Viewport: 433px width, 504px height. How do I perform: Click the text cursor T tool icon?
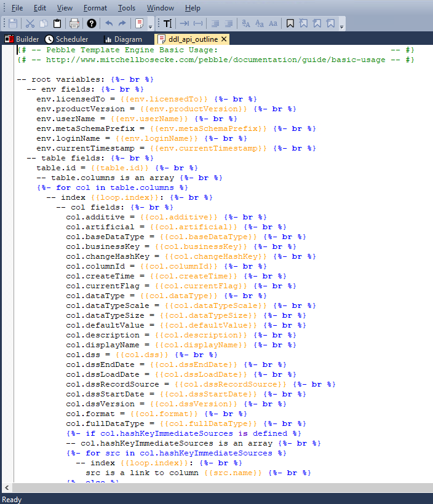168,23
